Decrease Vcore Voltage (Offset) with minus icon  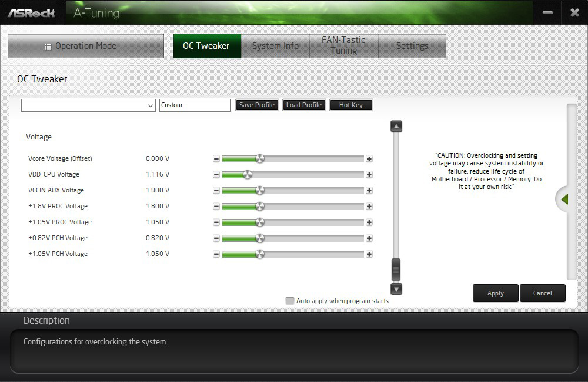click(216, 159)
